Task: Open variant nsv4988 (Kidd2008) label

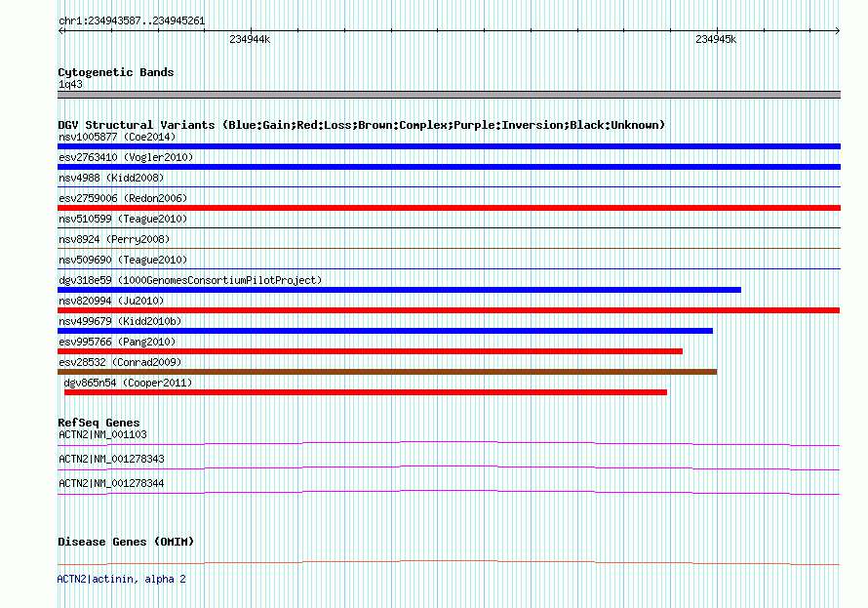Action: (x=111, y=178)
